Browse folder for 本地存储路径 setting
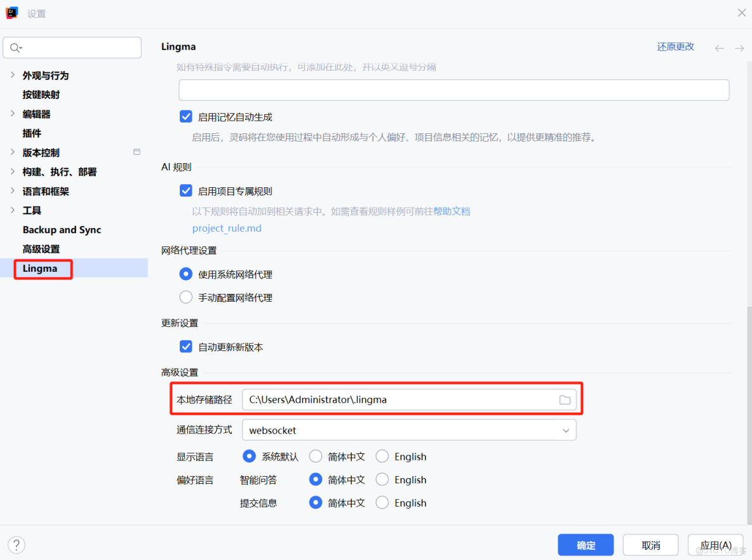The image size is (752, 560). (565, 399)
